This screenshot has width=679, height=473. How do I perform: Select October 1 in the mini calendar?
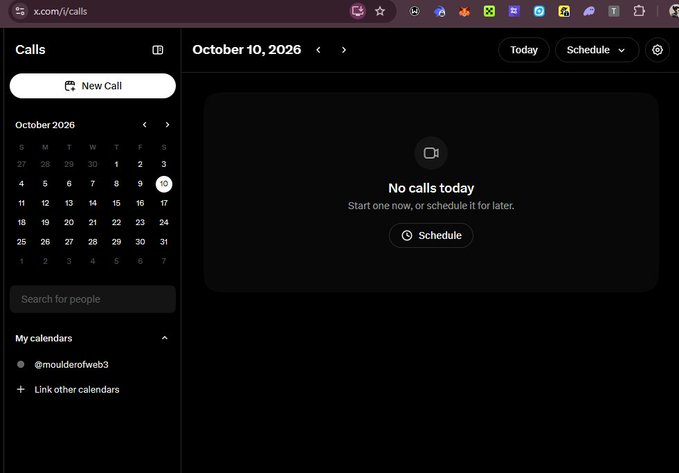(x=116, y=164)
